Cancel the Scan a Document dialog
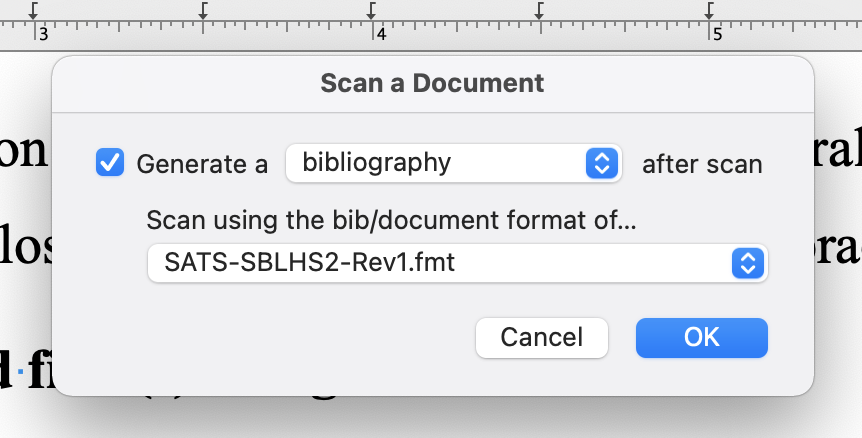 pos(541,337)
